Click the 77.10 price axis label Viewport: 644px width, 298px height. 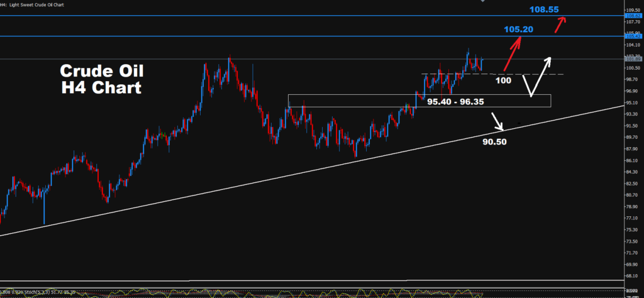click(x=633, y=218)
